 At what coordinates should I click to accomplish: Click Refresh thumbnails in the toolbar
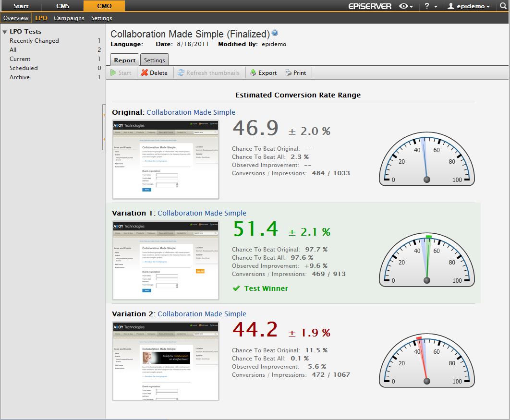click(x=208, y=72)
